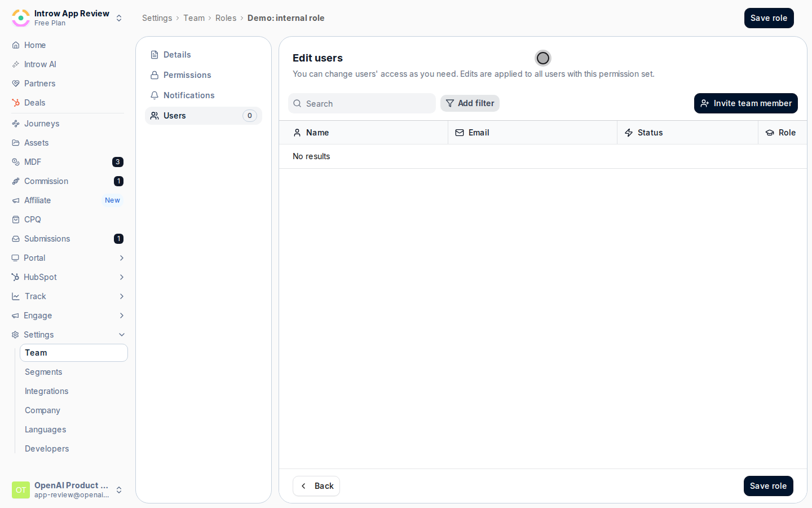The width and height of the screenshot is (812, 508).
Task: Click the Assets folder icon
Action: click(16, 143)
